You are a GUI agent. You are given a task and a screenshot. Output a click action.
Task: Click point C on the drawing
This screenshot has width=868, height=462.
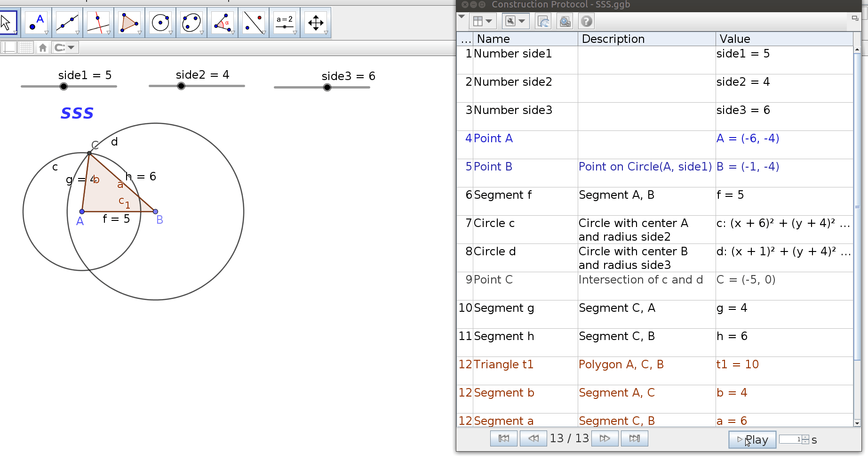pos(89,153)
